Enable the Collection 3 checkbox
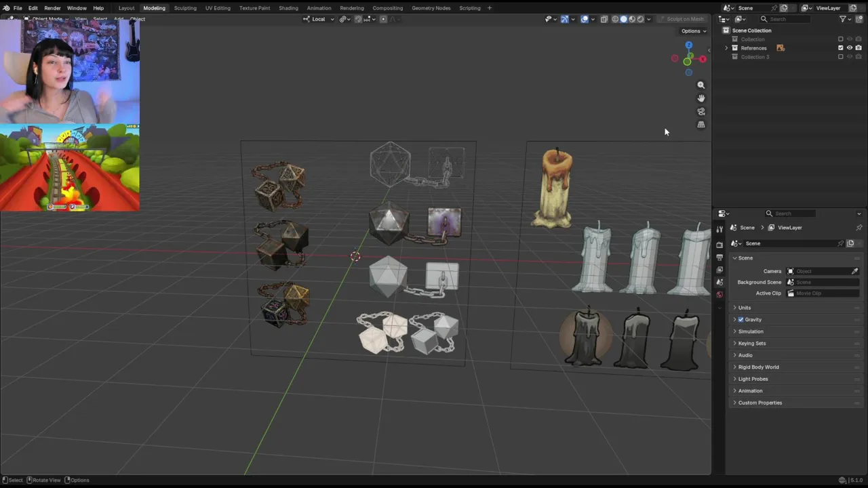868x488 pixels. click(x=841, y=57)
